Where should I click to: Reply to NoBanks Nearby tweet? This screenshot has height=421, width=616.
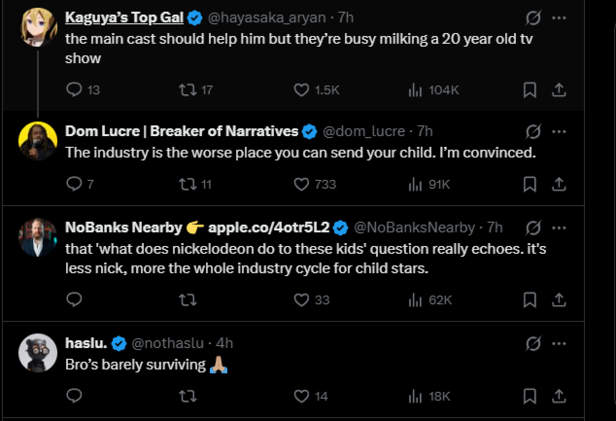point(74,300)
